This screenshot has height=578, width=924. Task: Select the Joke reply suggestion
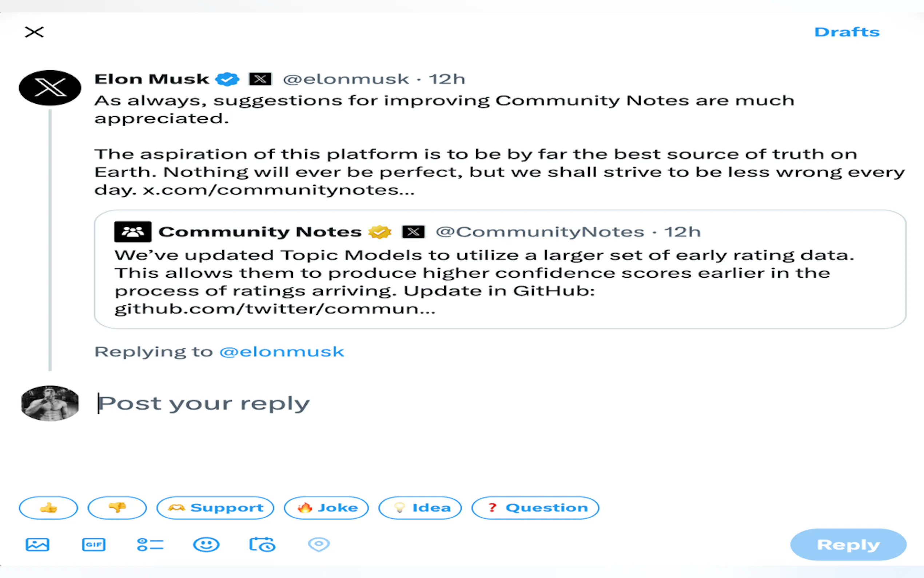pyautogui.click(x=326, y=508)
